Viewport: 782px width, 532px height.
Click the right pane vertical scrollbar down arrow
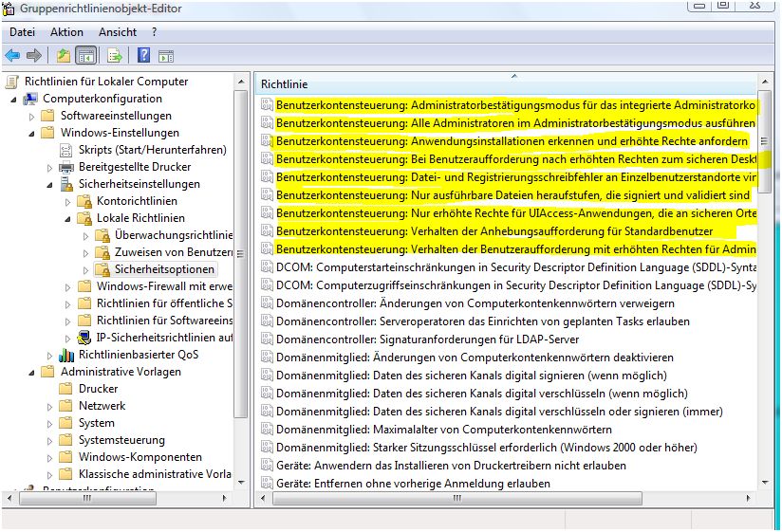tap(765, 482)
